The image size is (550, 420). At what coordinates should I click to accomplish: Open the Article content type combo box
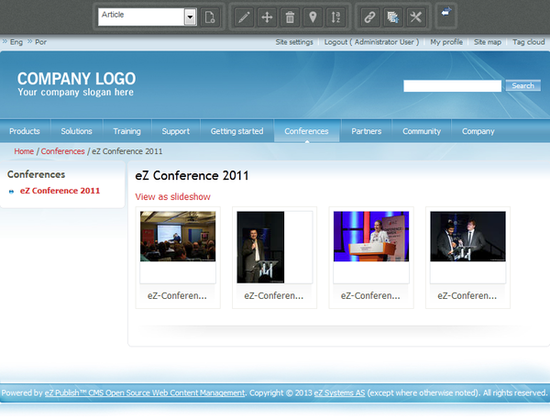[147, 17]
